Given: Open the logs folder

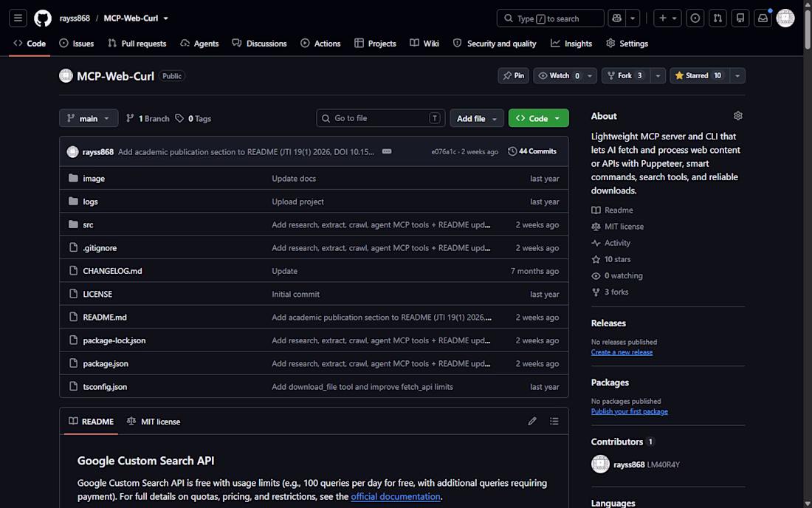Looking at the screenshot, I should coord(90,202).
